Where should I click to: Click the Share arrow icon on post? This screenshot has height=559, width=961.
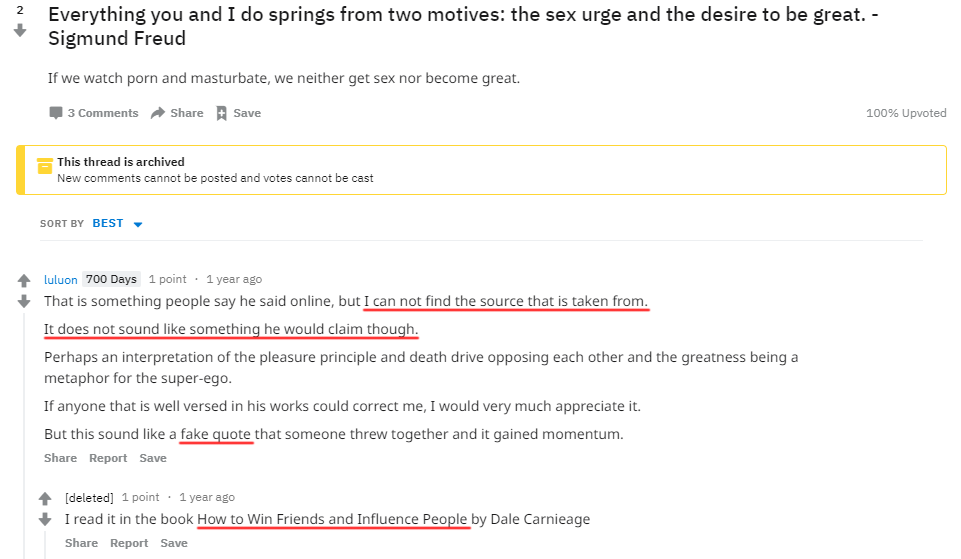pos(158,113)
